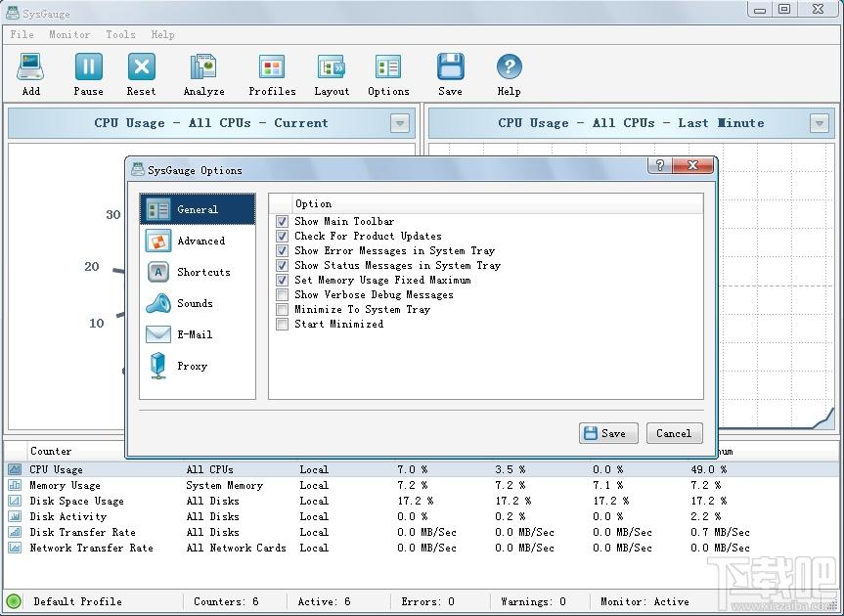Click the SysGauge Options dialog title icon
The width and height of the screenshot is (844, 616).
138,169
